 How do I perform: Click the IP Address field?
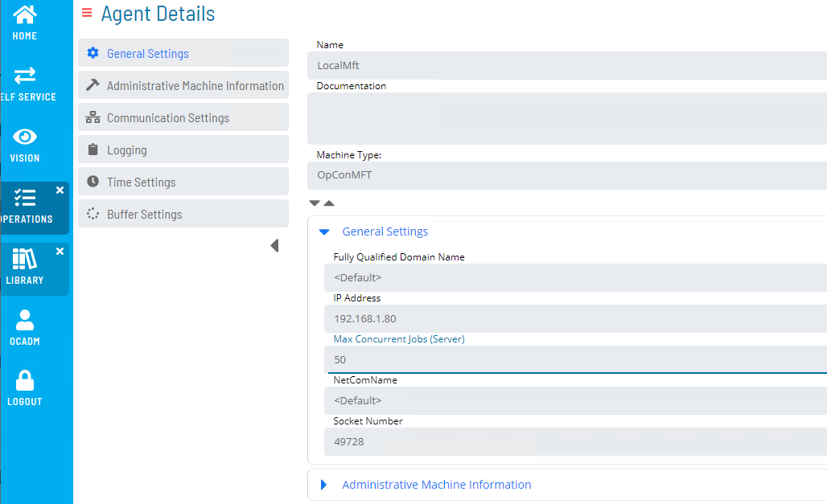tap(575, 319)
